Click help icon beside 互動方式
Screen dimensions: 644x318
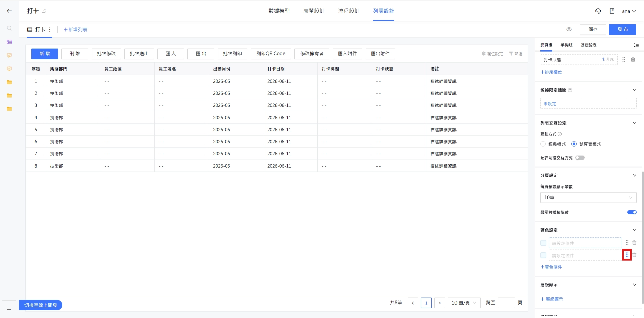[560, 134]
